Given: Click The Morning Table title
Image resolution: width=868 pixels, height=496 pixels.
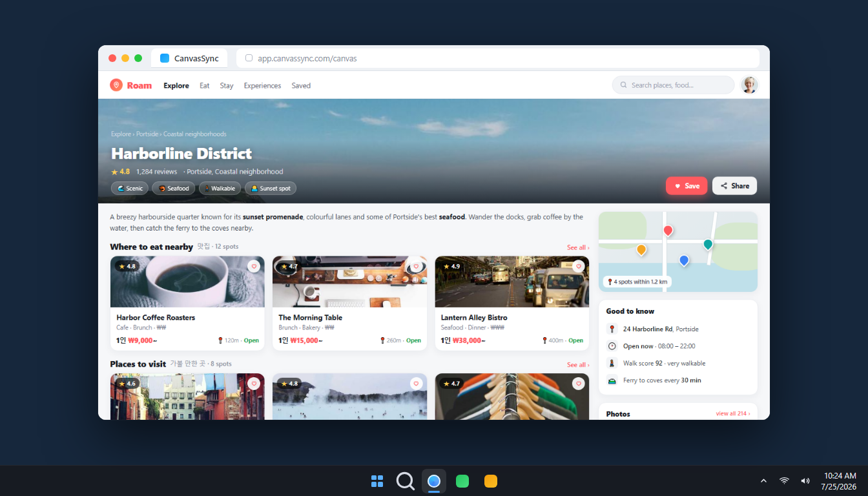Looking at the screenshot, I should pyautogui.click(x=311, y=318).
